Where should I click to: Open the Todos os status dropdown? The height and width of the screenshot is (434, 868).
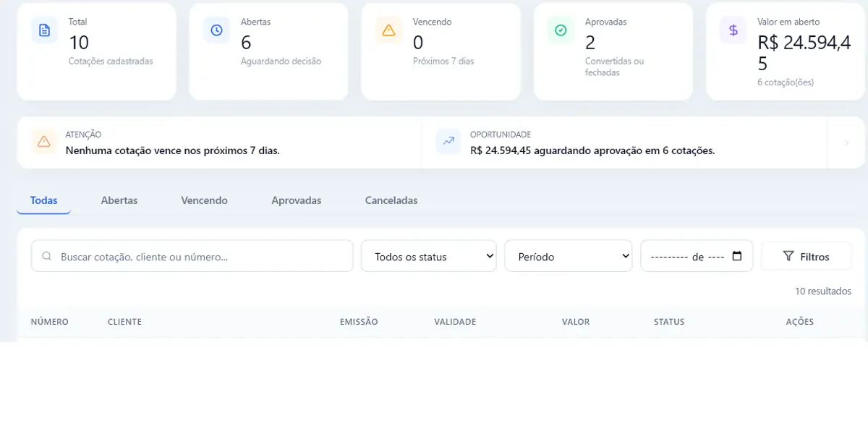point(429,256)
